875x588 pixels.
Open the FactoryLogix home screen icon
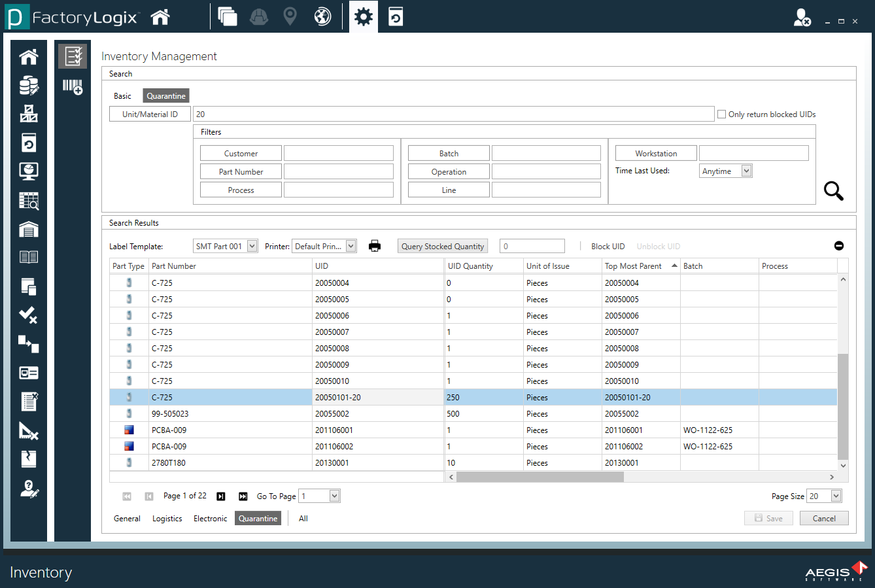pos(160,16)
